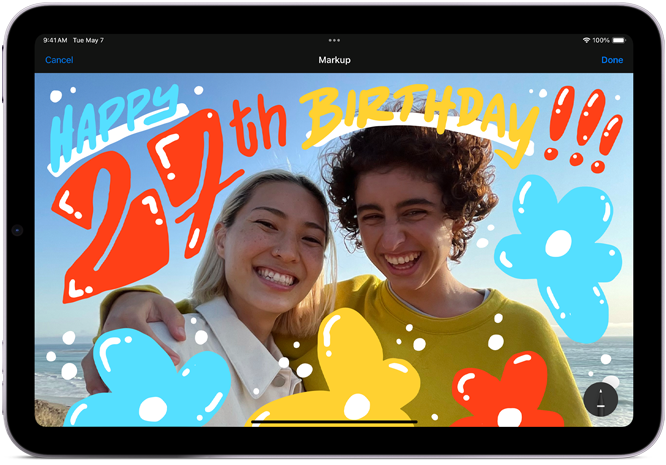
Task: Tap the Tue May 7 date
Action: [x=87, y=40]
